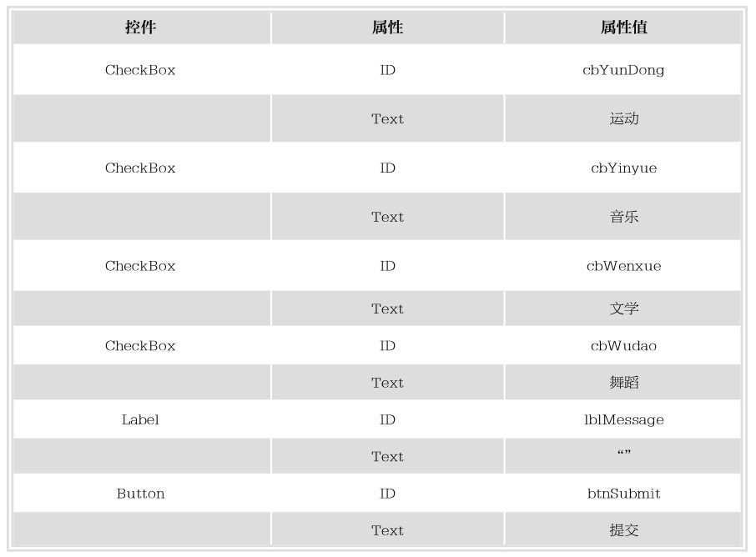Click the 属性 column header

tap(388, 28)
